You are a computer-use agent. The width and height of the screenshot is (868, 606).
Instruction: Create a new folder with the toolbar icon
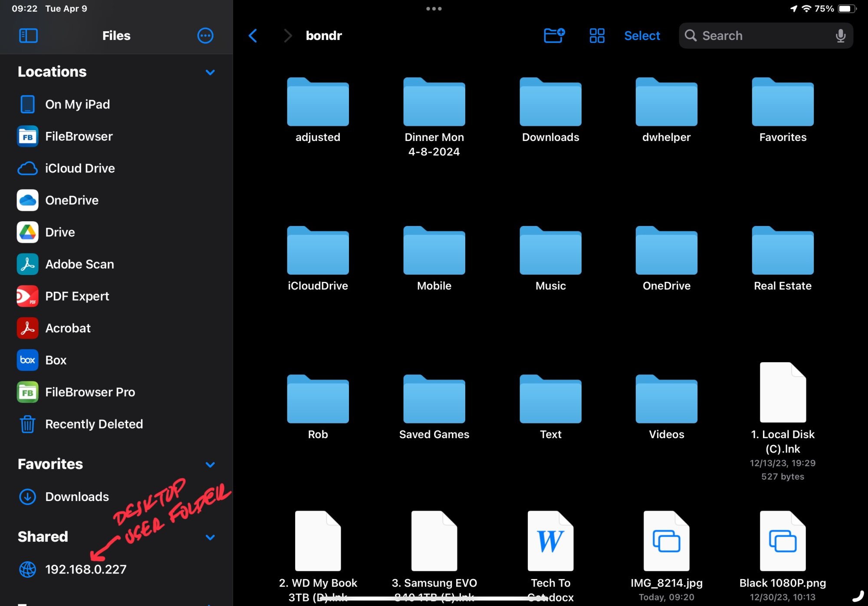tap(554, 36)
